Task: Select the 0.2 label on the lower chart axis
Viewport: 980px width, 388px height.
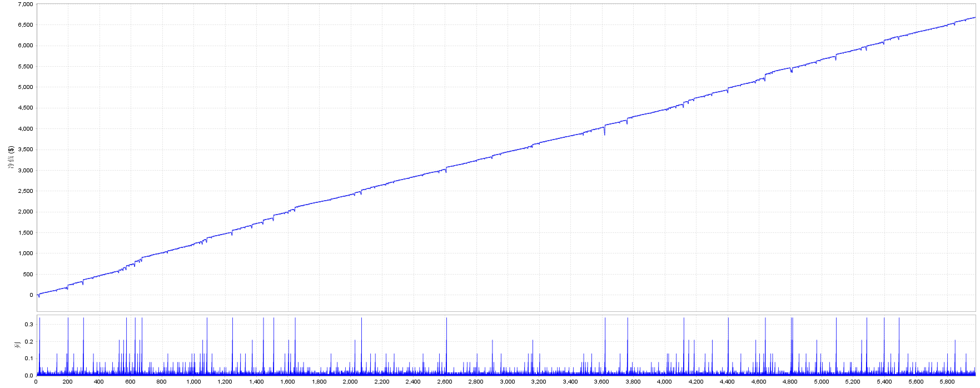Action: (29, 341)
